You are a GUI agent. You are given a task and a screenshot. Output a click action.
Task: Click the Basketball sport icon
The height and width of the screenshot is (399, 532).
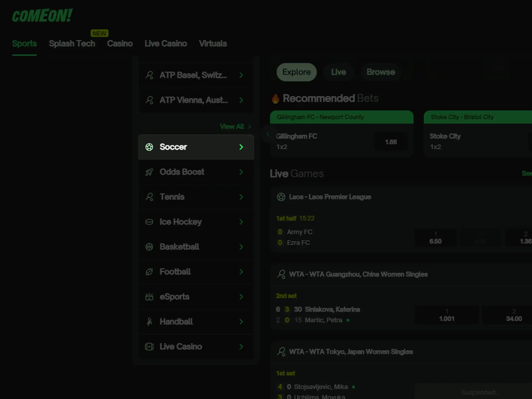(149, 246)
